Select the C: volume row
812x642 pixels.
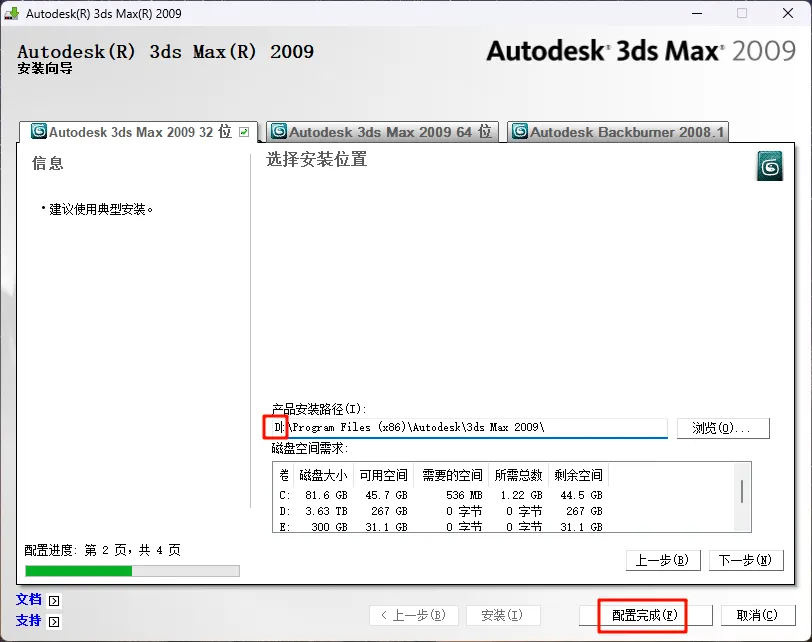click(441, 495)
